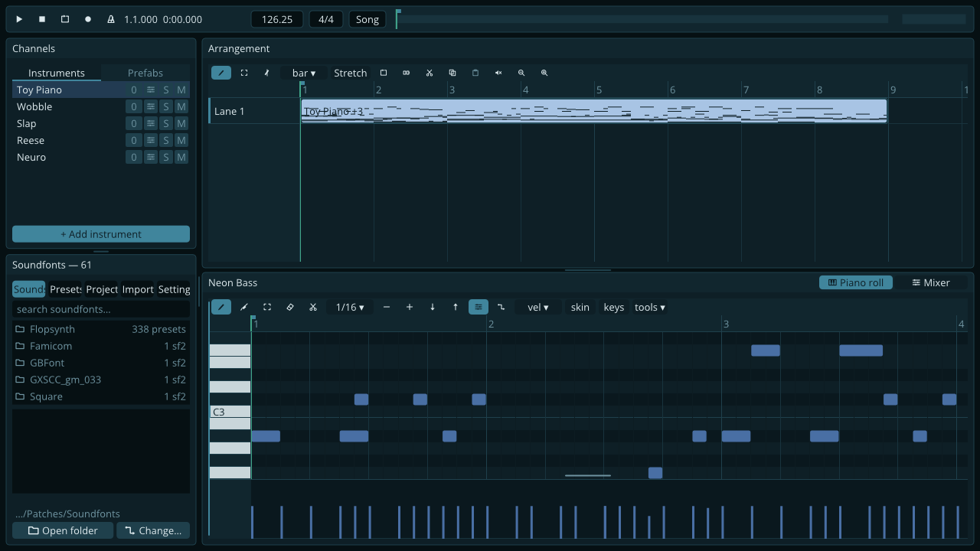Select the Toy Piano clip in Lane 1

click(x=594, y=111)
